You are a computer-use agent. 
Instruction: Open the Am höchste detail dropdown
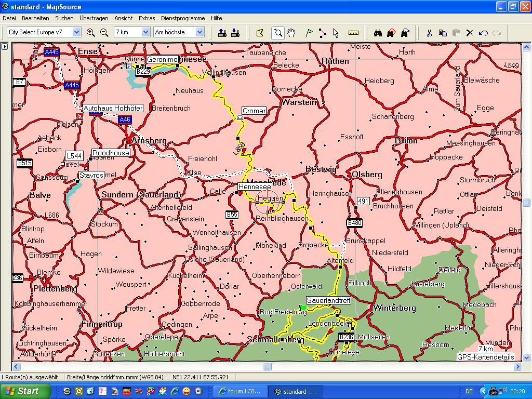(x=199, y=32)
